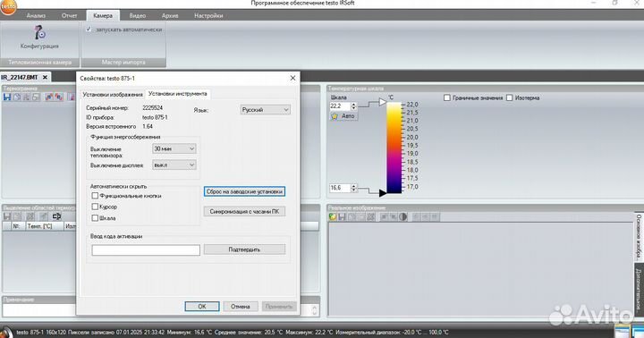Save the thermogram with its toolbar disk icon
Viewport: 644px width, 338px height.
tap(7, 97)
